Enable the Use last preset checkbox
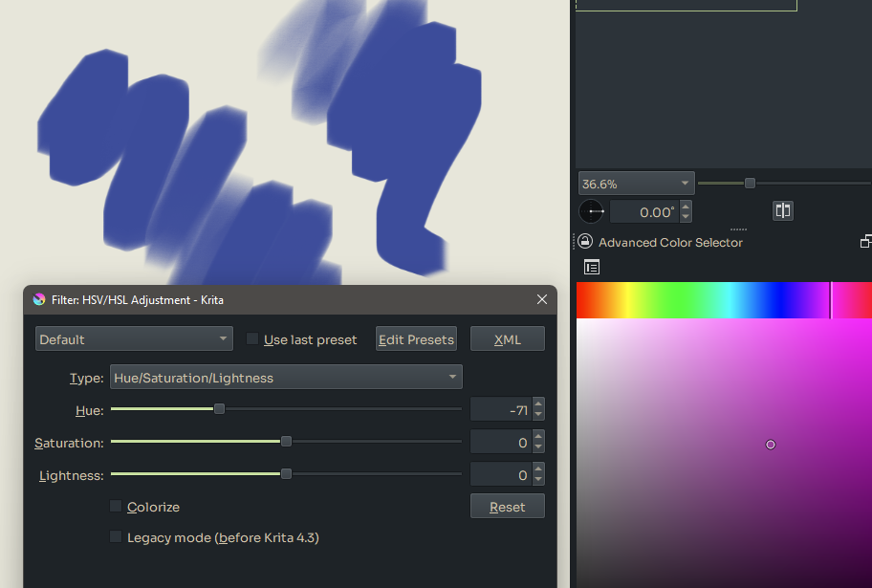Viewport: 872px width, 588px height. pyautogui.click(x=252, y=338)
